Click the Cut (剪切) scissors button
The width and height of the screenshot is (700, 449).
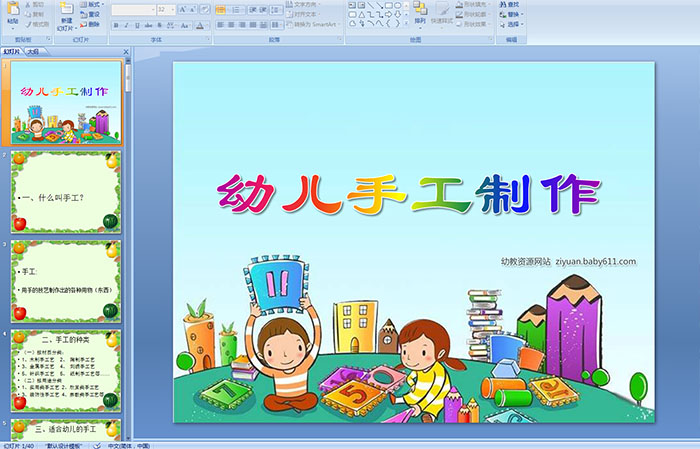click(x=35, y=4)
